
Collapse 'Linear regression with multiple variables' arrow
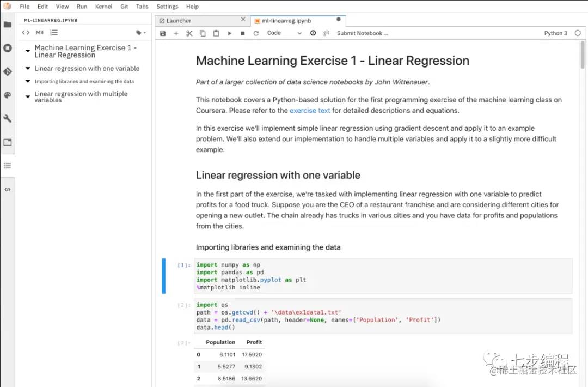(28, 96)
